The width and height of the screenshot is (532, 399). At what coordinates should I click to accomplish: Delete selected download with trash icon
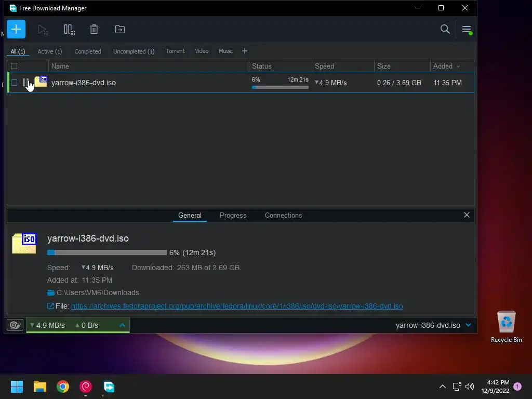[94, 29]
